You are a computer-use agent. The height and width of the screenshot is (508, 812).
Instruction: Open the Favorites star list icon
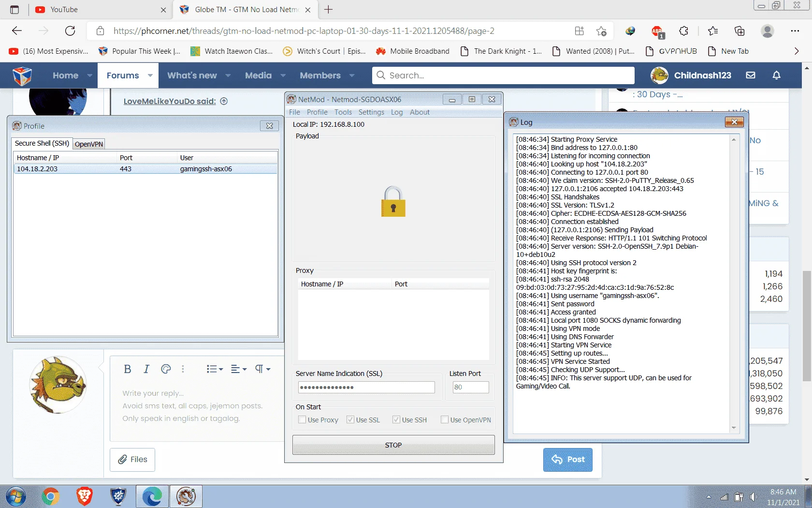point(713,31)
